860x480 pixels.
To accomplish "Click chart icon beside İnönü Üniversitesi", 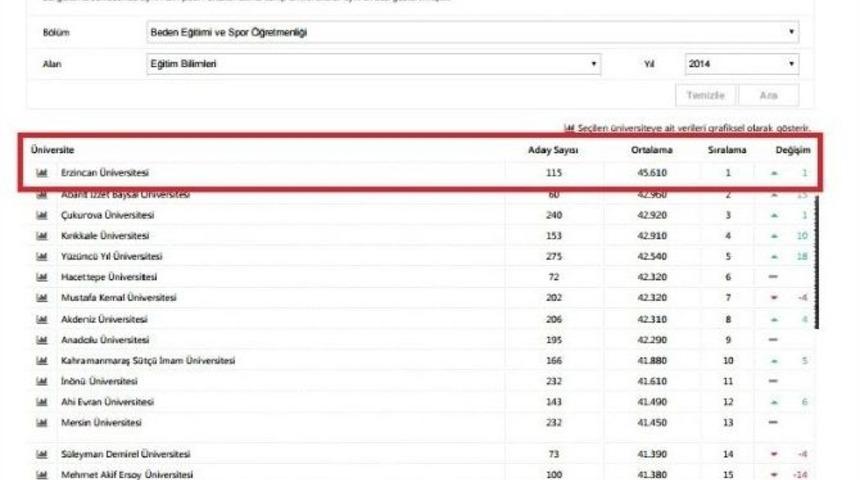I will coord(42,381).
